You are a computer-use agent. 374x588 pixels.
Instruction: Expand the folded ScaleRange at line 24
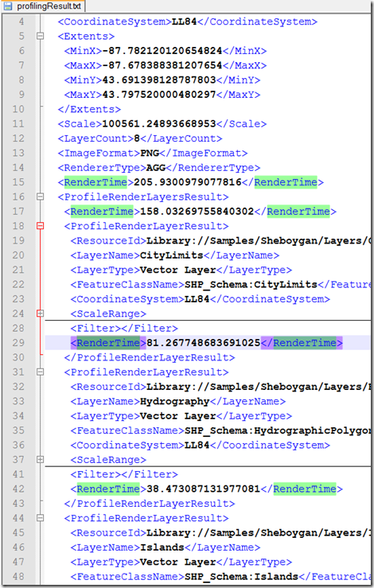pyautogui.click(x=40, y=313)
